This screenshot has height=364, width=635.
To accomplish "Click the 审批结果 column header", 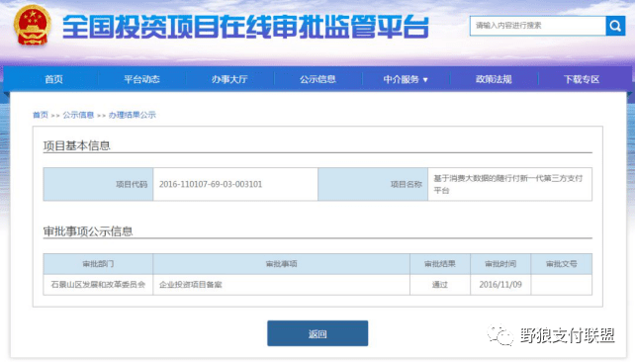I will pos(440,264).
